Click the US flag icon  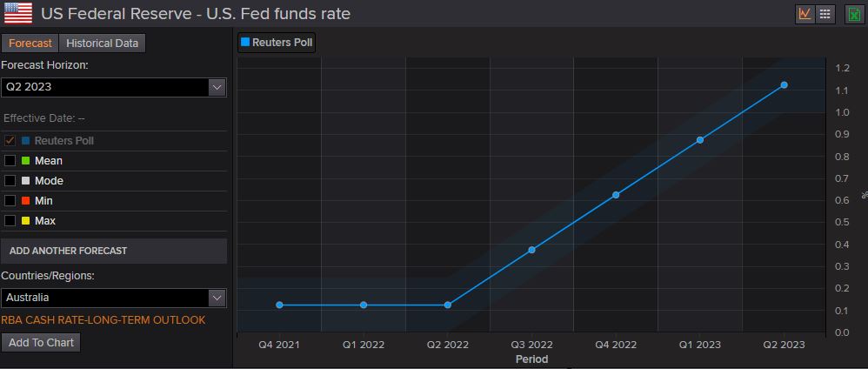pos(18,13)
